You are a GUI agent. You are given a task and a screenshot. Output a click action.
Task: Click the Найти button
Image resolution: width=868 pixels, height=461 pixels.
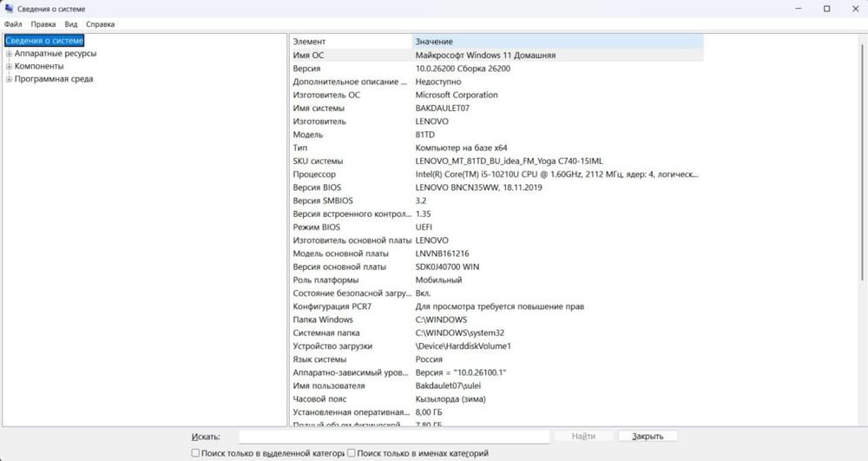583,437
